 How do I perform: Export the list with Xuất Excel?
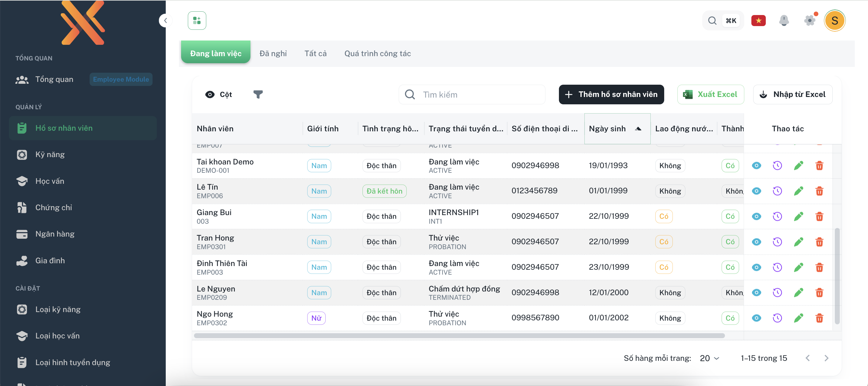[710, 94]
